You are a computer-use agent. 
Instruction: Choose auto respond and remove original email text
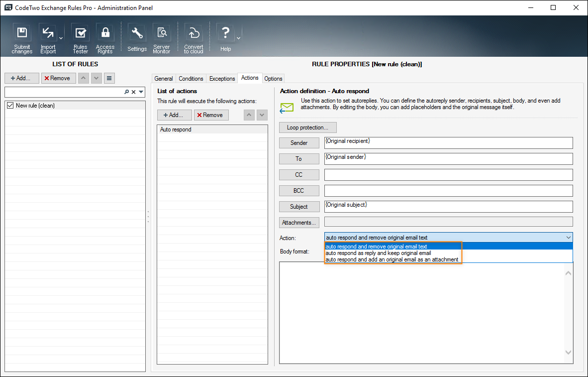[x=449, y=247]
